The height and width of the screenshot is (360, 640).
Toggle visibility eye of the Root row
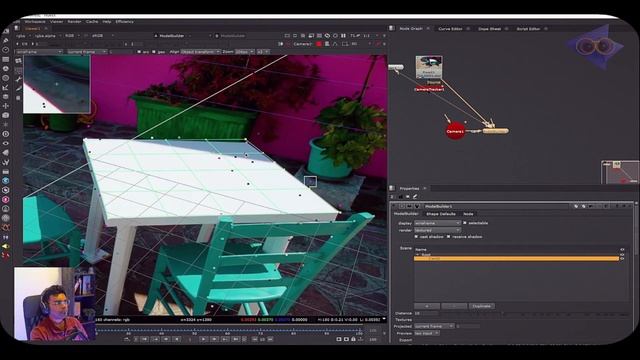pos(622,254)
